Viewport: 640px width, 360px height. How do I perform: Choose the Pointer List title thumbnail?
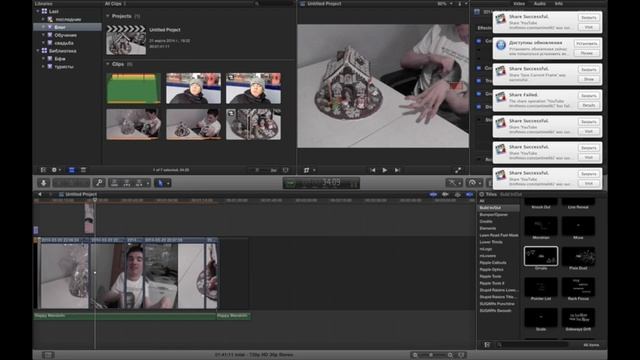click(x=541, y=287)
